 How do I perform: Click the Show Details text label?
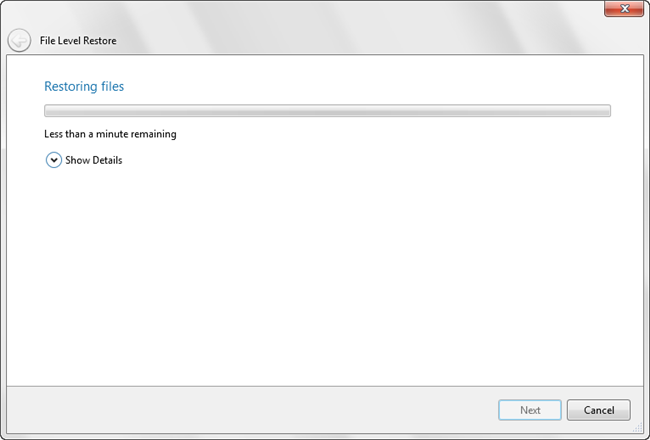click(93, 160)
